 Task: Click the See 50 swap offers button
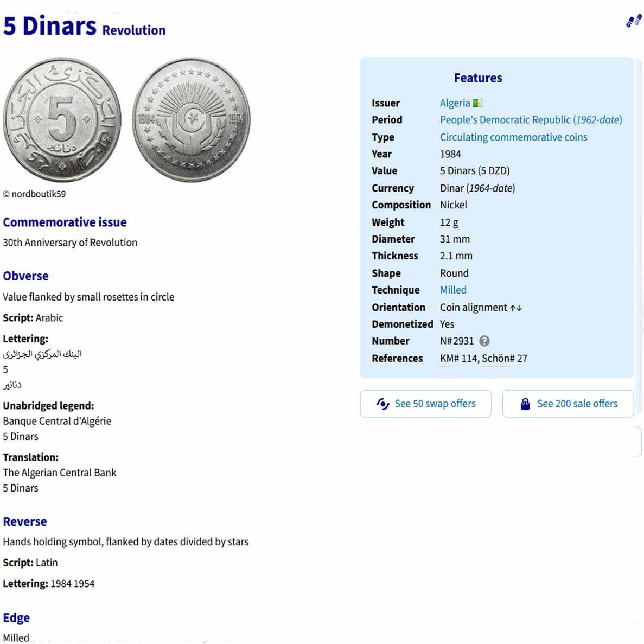point(426,404)
